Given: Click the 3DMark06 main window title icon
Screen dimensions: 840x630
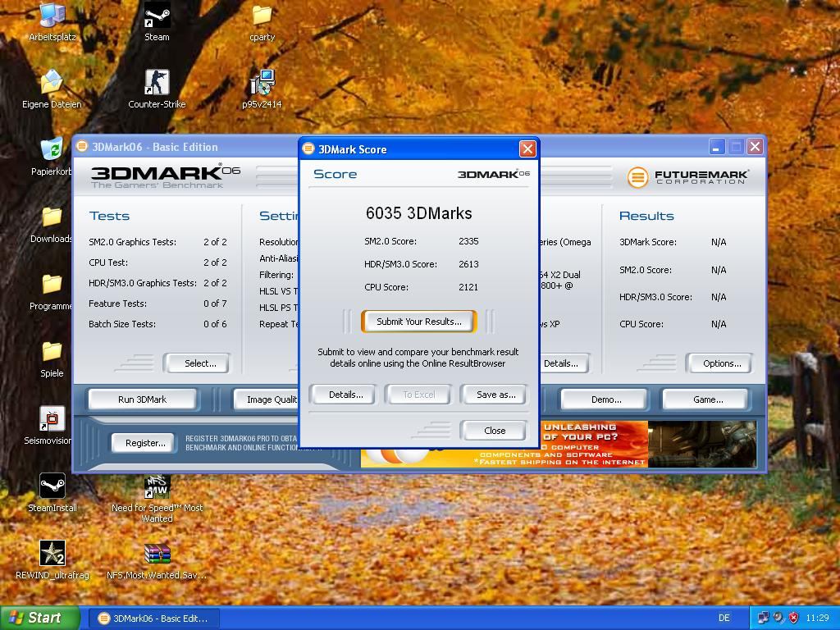Looking at the screenshot, I should (x=82, y=146).
